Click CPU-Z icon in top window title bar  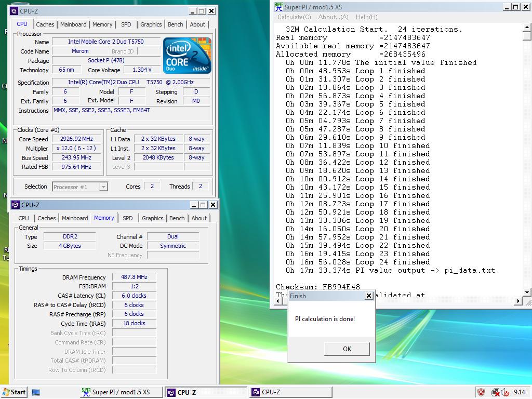(x=14, y=11)
